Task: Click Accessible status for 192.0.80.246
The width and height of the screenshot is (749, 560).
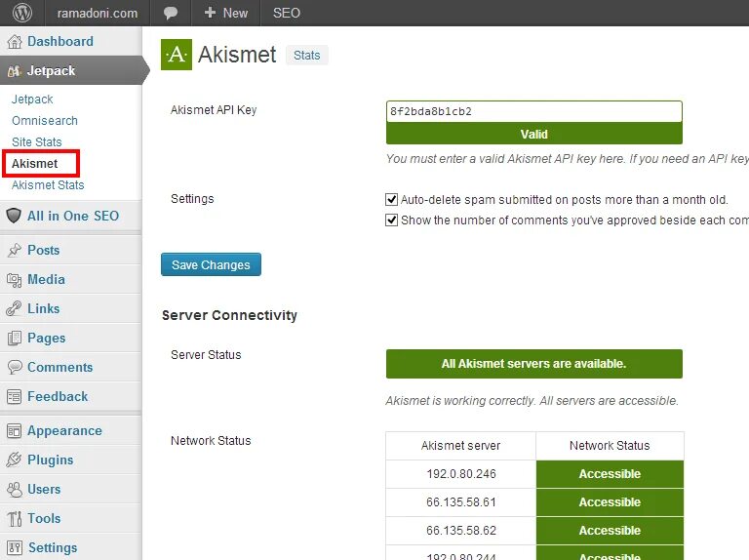Action: (610, 474)
